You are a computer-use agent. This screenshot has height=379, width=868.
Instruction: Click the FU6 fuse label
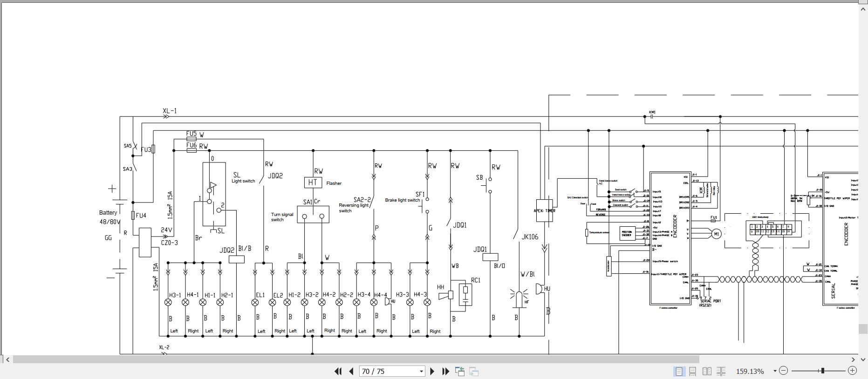(191, 145)
